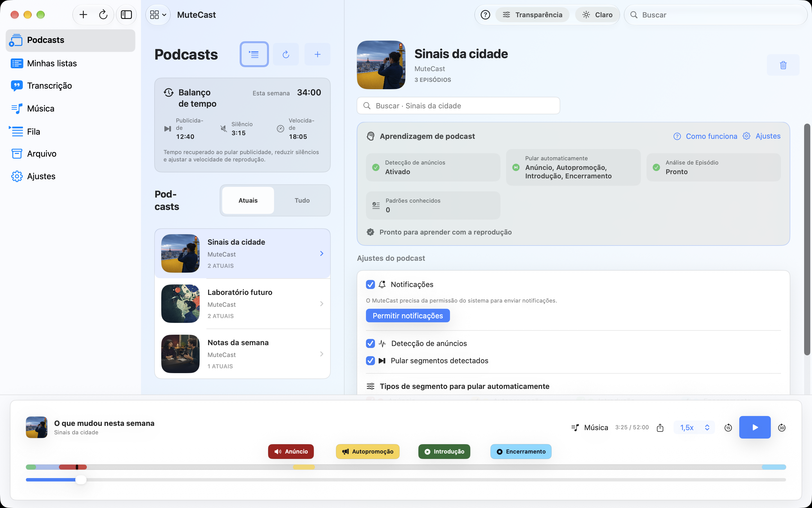Toggle the Detecção de anúncios checkbox

[x=370, y=343]
